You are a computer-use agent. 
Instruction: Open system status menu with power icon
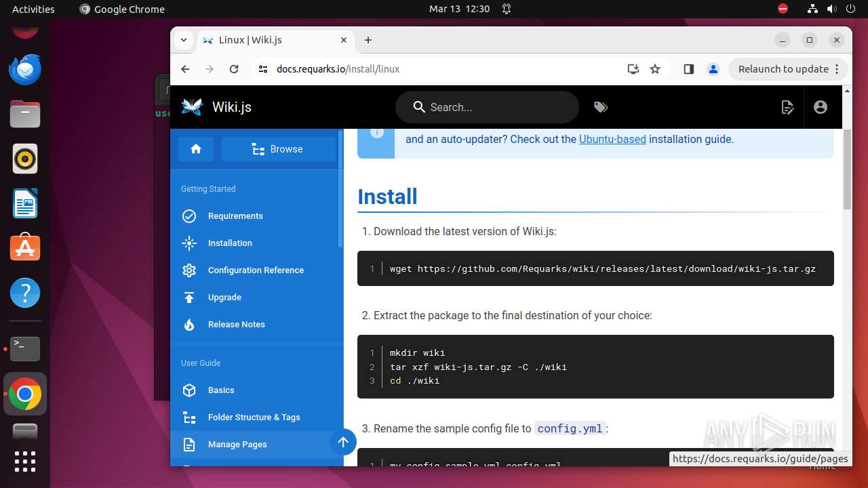[831, 9]
